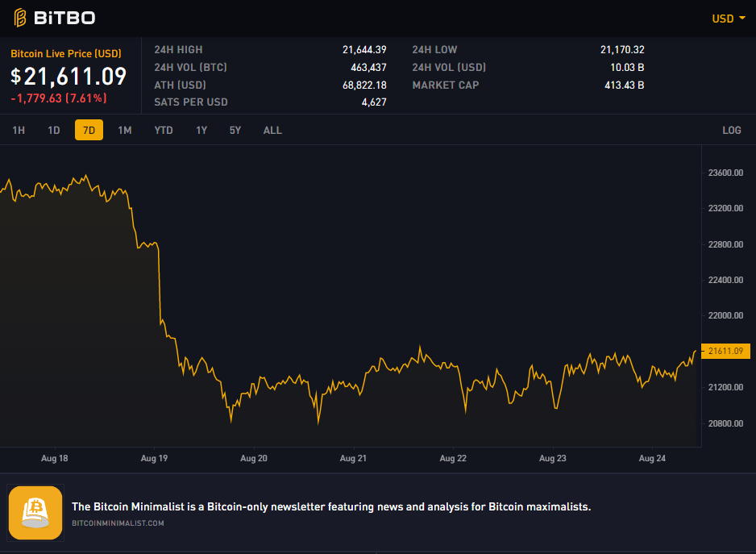Select the YTD chart range
The image size is (756, 554).
164,131
